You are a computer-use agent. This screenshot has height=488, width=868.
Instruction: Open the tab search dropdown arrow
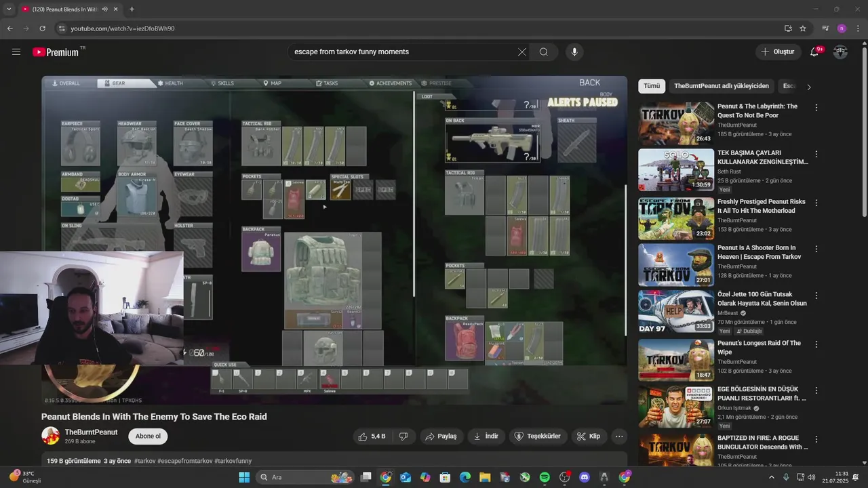(9, 9)
